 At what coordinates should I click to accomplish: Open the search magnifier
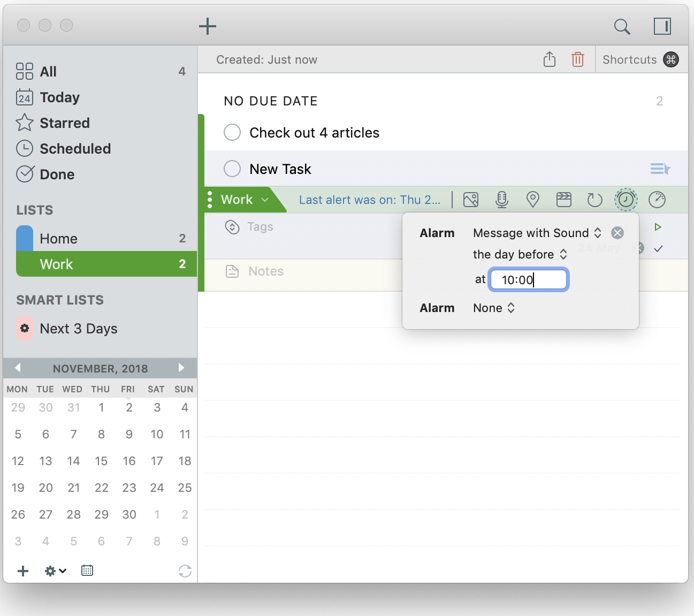(x=622, y=26)
